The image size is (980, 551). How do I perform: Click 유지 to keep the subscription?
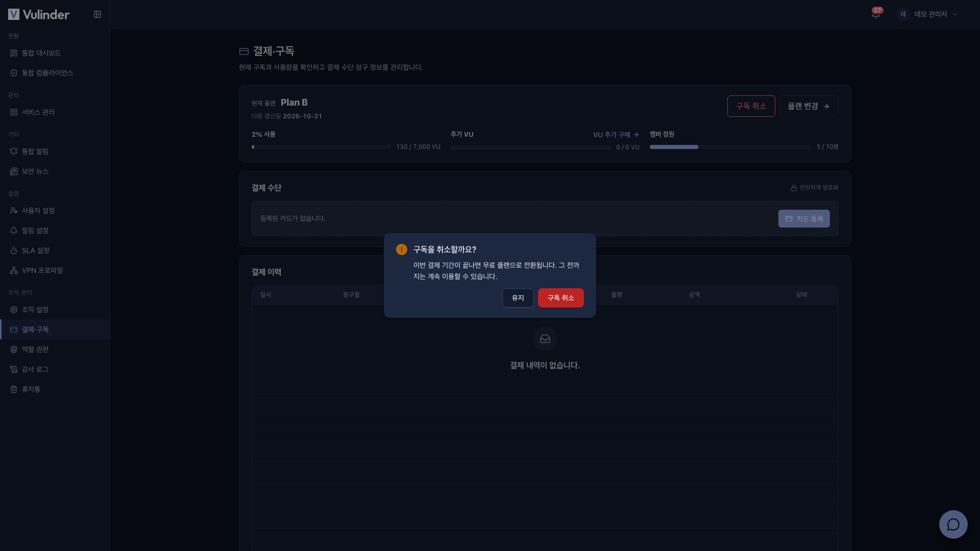518,298
